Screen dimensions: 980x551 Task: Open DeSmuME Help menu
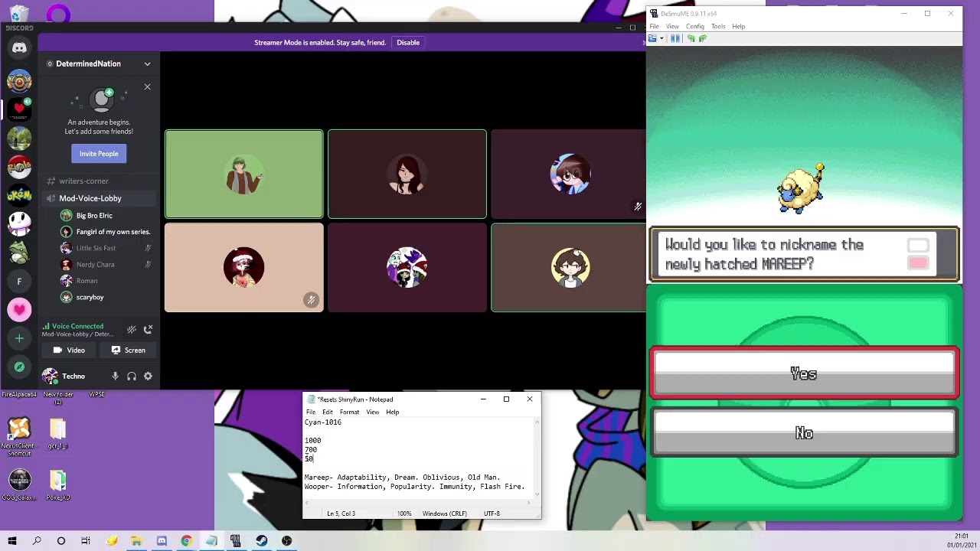(738, 26)
